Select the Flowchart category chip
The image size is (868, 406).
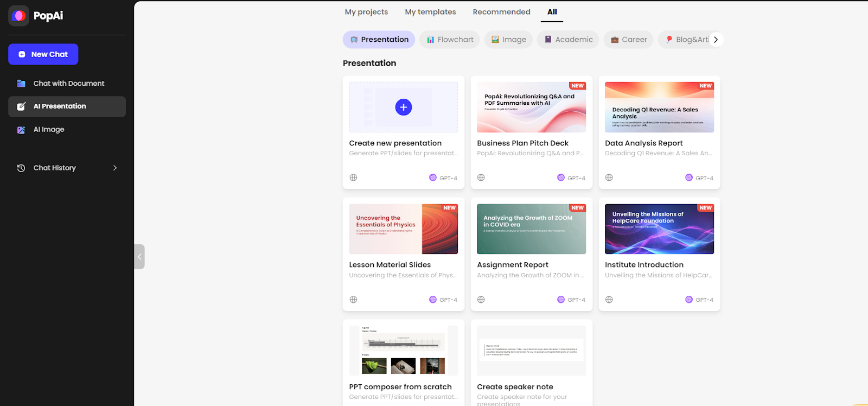450,40
